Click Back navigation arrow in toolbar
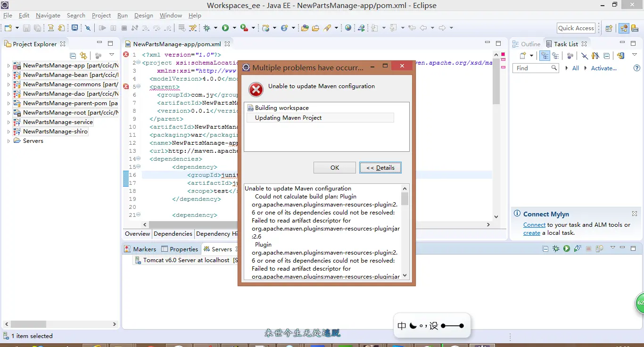This screenshot has width=644, height=347. [423, 28]
